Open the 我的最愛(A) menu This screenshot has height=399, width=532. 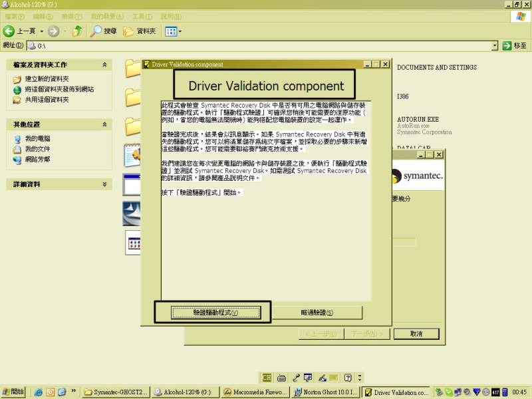click(x=107, y=16)
